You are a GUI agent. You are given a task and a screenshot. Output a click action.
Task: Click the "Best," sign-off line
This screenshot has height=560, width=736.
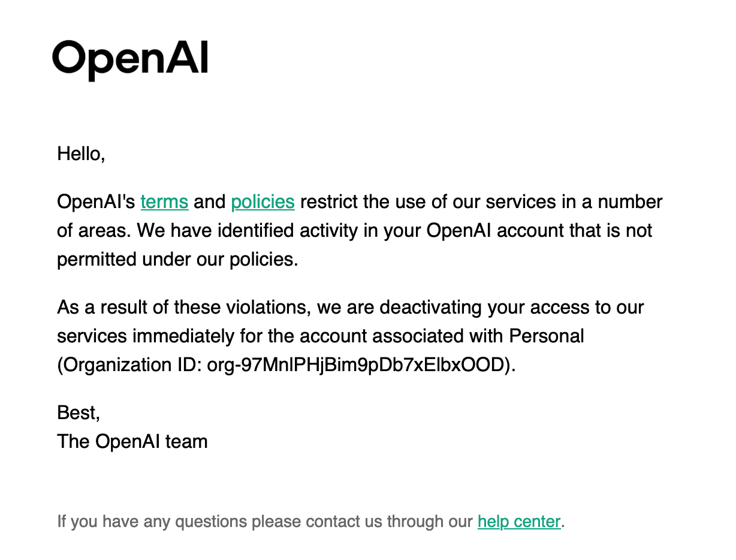pos(79,413)
